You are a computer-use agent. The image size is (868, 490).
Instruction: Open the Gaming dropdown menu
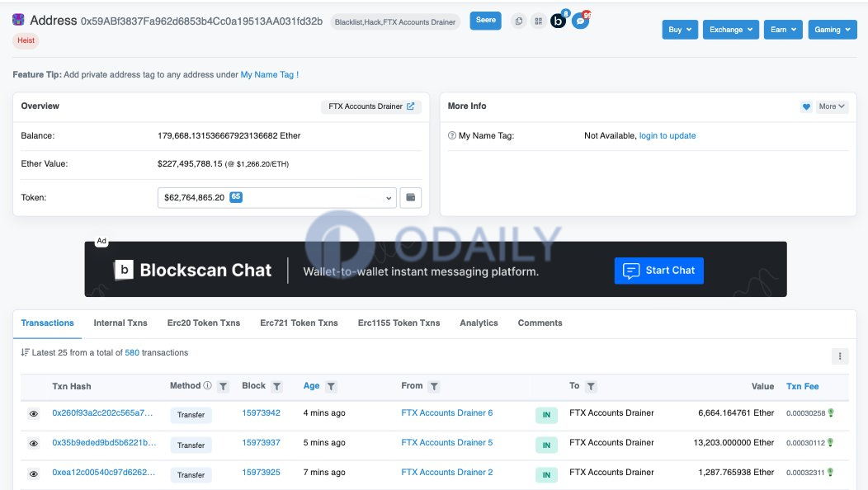tap(832, 30)
